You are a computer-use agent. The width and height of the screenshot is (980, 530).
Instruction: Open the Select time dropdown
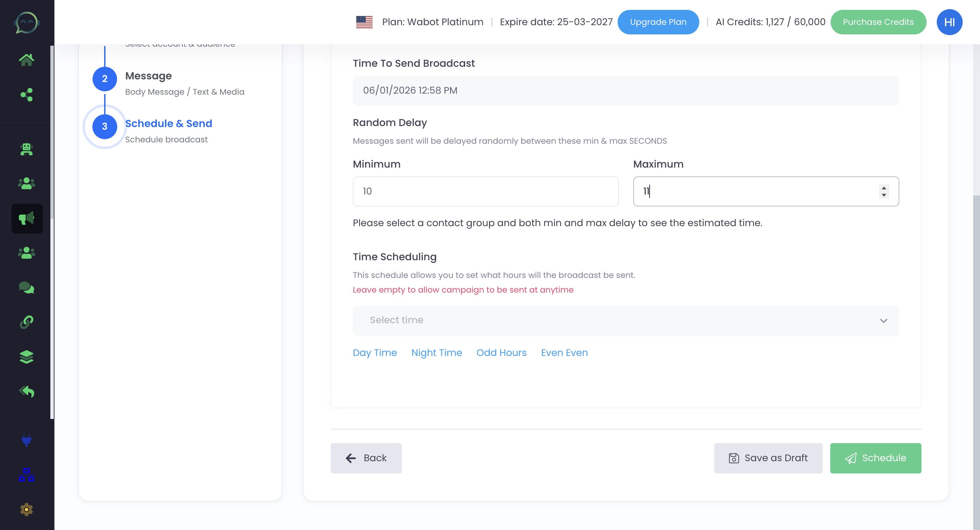626,320
